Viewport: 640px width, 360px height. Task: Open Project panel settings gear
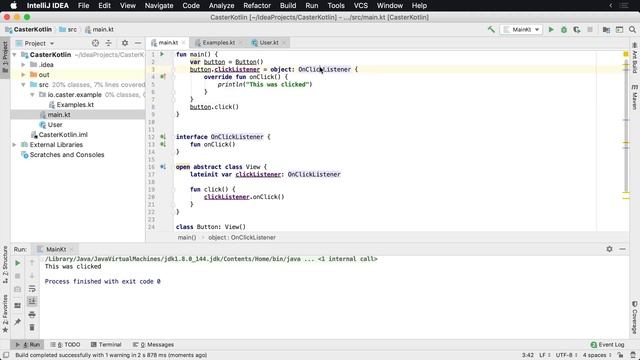pos(125,43)
